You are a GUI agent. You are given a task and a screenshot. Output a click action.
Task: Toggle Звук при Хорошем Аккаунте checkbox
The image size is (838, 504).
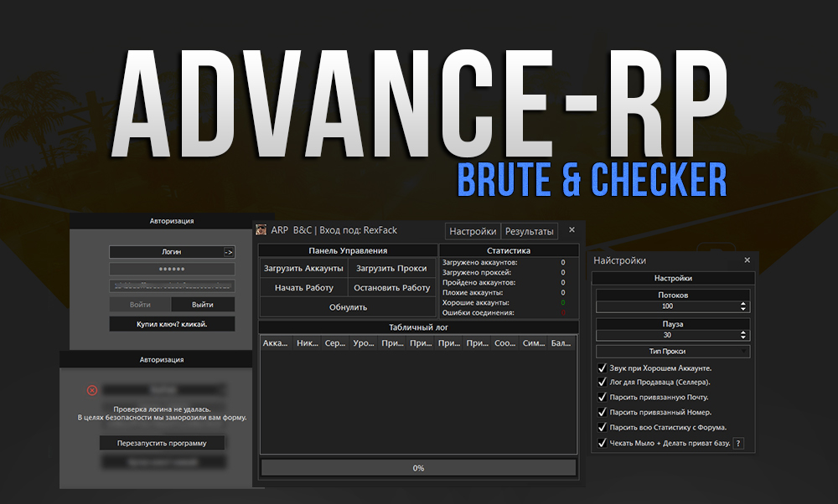coord(601,368)
